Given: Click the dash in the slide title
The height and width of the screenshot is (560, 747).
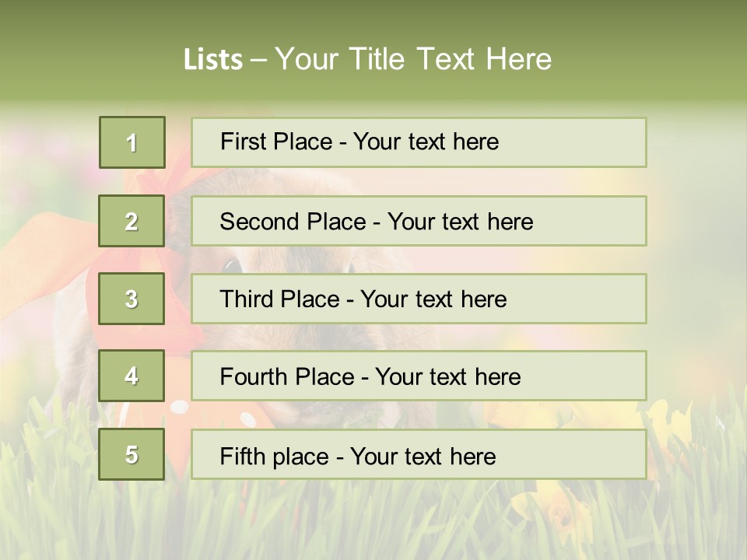Looking at the screenshot, I should (258, 60).
